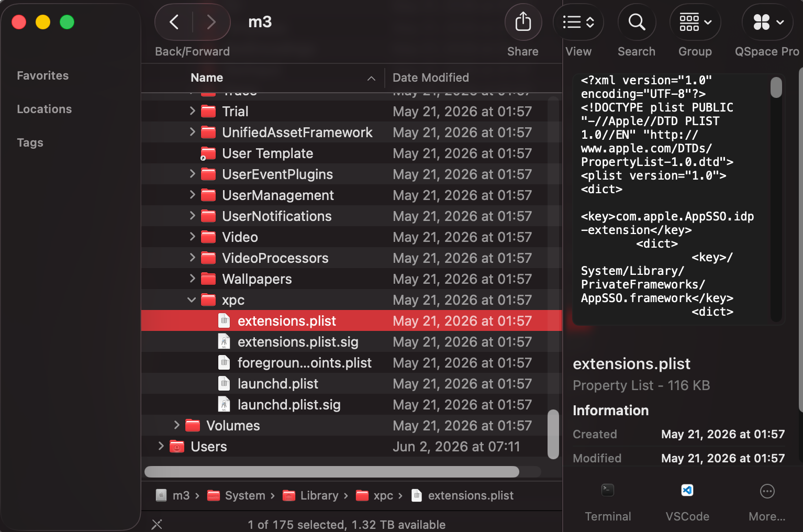Screen dimensions: 803x532
Task: Expand the Users folder
Action: pyautogui.click(x=161, y=446)
